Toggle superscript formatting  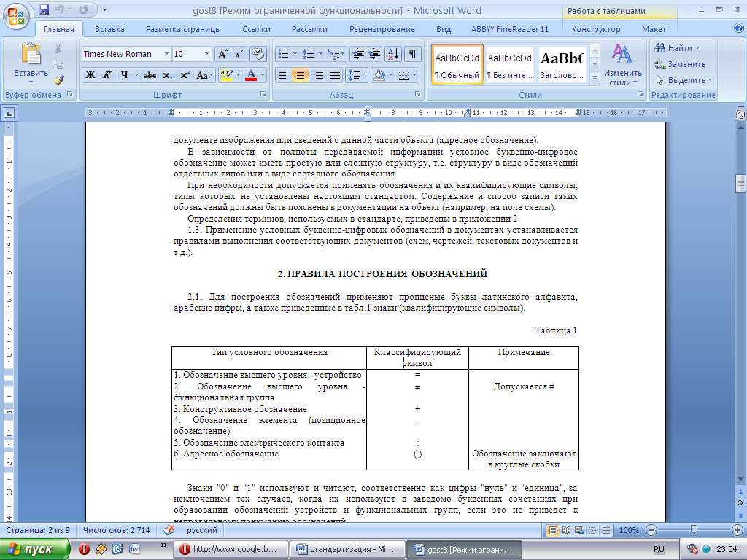point(185,75)
